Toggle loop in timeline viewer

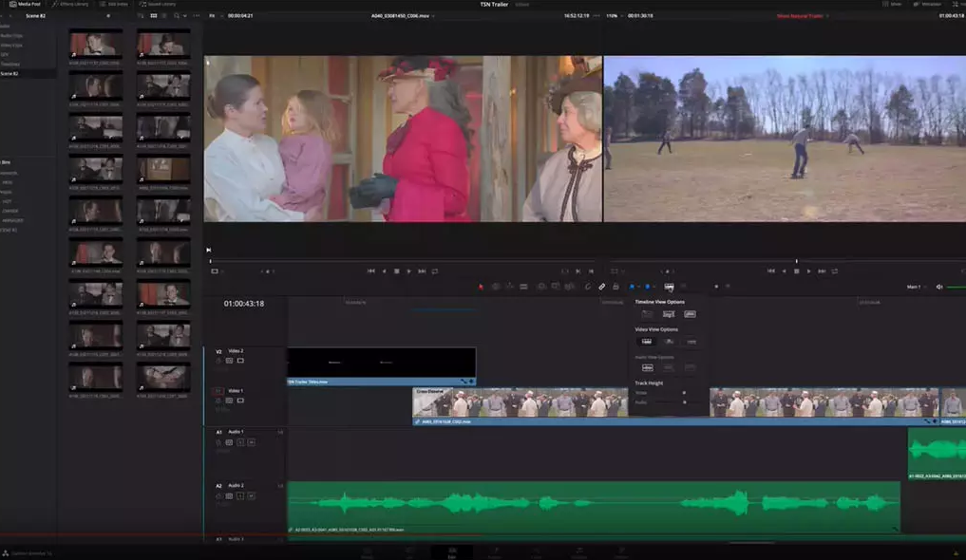coord(835,271)
